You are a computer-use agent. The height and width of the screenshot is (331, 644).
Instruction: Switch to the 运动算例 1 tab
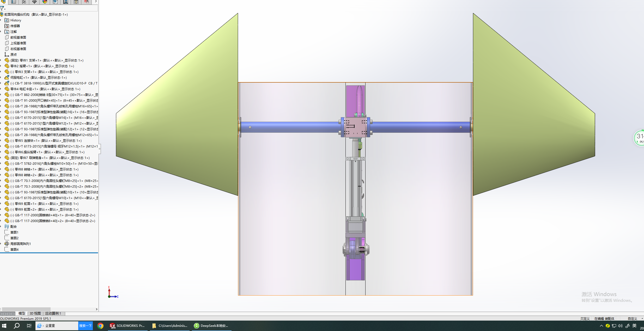[53, 313]
